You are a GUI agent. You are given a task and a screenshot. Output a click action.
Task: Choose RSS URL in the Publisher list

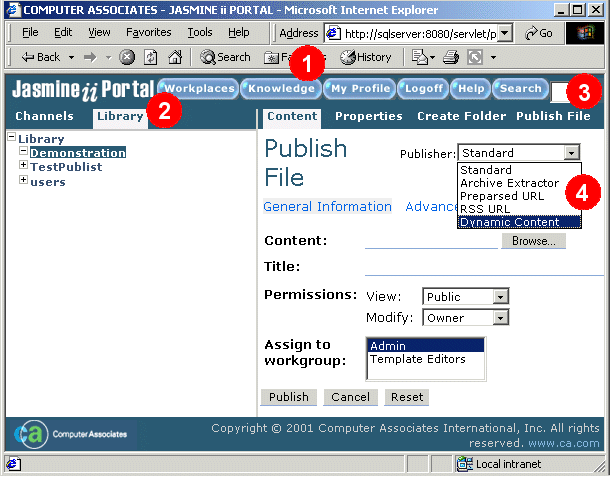click(519, 209)
